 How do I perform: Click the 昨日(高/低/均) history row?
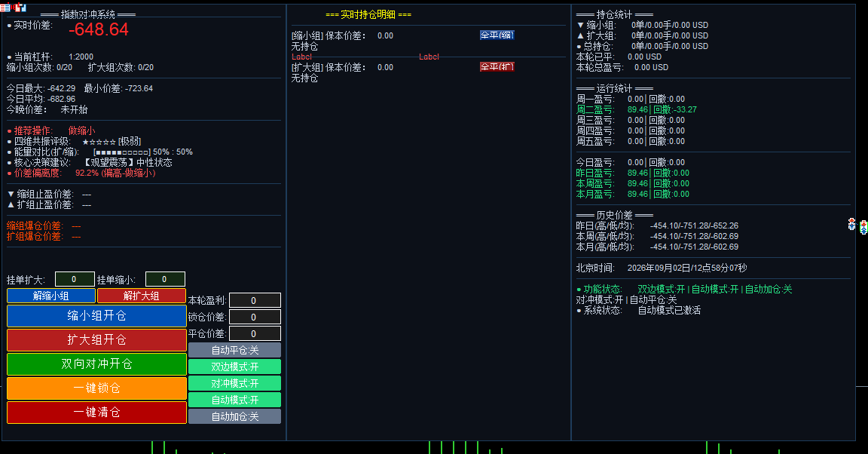(657, 225)
